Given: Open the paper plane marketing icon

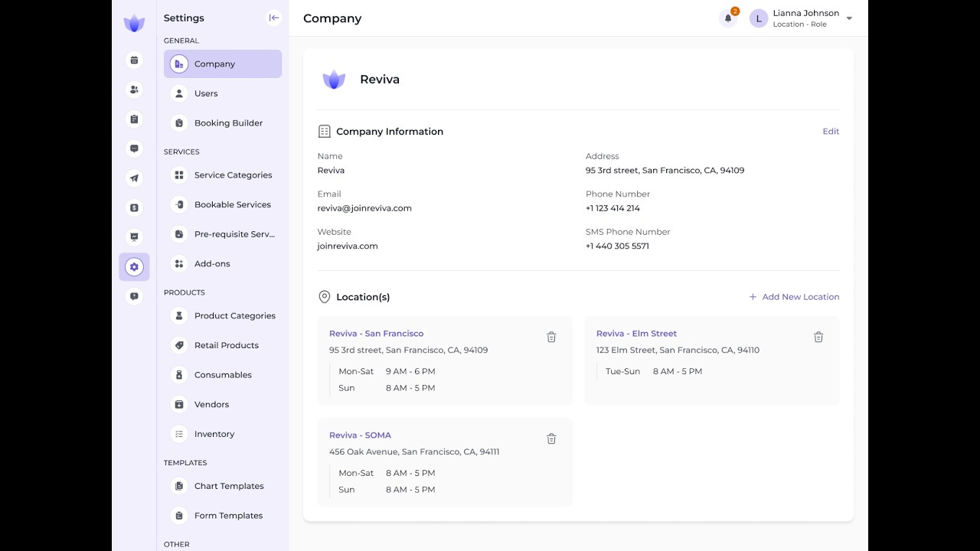Looking at the screenshot, I should 134,178.
